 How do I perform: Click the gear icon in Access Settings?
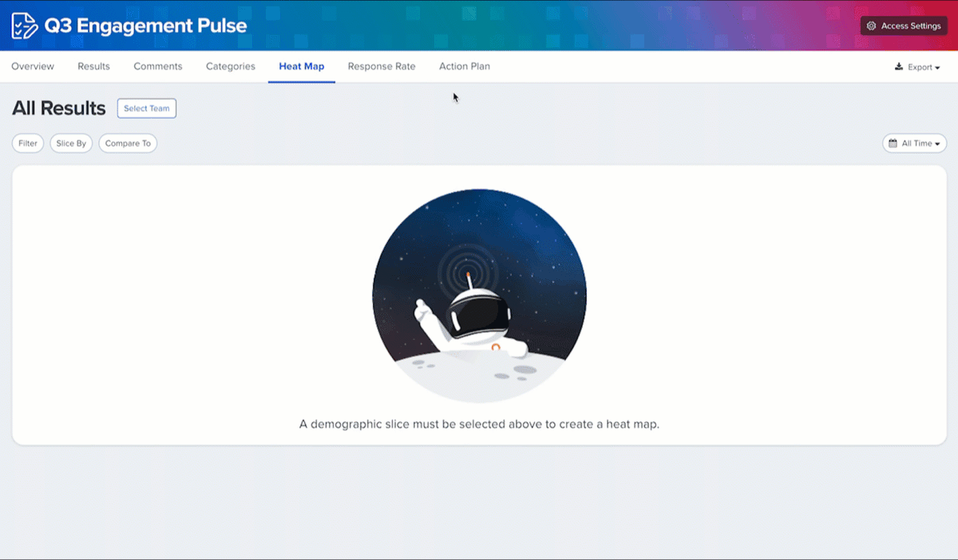click(x=871, y=26)
